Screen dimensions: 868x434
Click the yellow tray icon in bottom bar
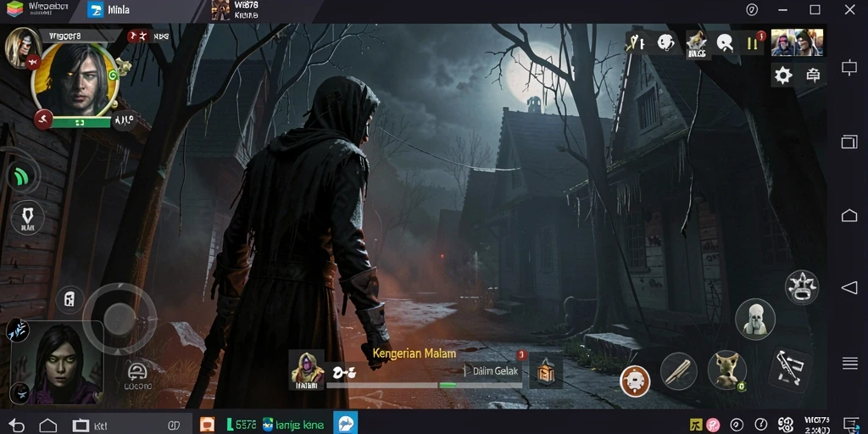[x=696, y=426]
